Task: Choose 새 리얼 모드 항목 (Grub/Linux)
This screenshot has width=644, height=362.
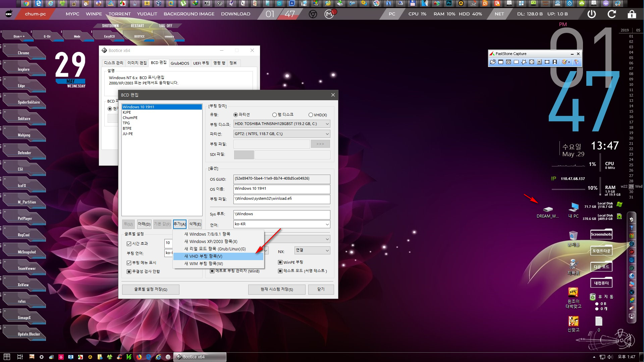Action: point(218,249)
